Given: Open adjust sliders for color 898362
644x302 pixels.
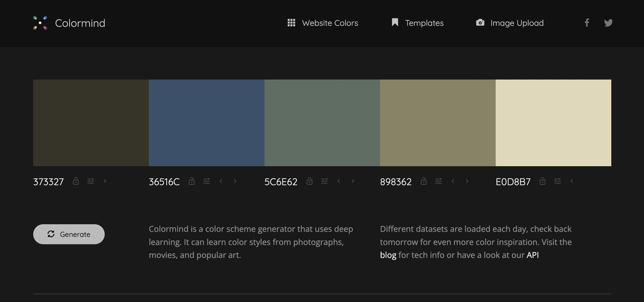Looking at the screenshot, I should click(438, 181).
